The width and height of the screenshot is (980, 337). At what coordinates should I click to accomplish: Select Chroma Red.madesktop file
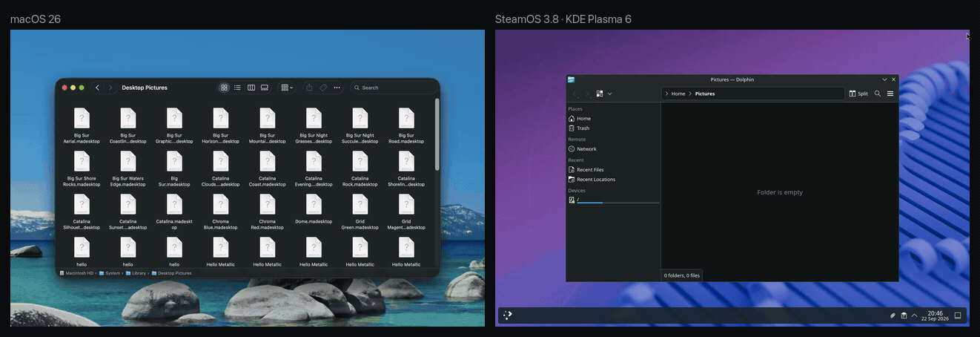[x=268, y=212]
